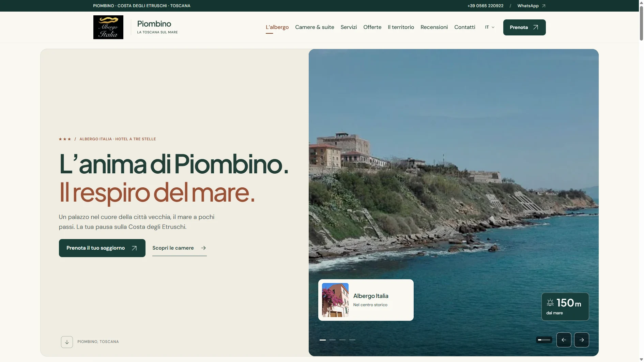Select the first slide indicator dash
Screen dimensions: 644x362
point(322,340)
